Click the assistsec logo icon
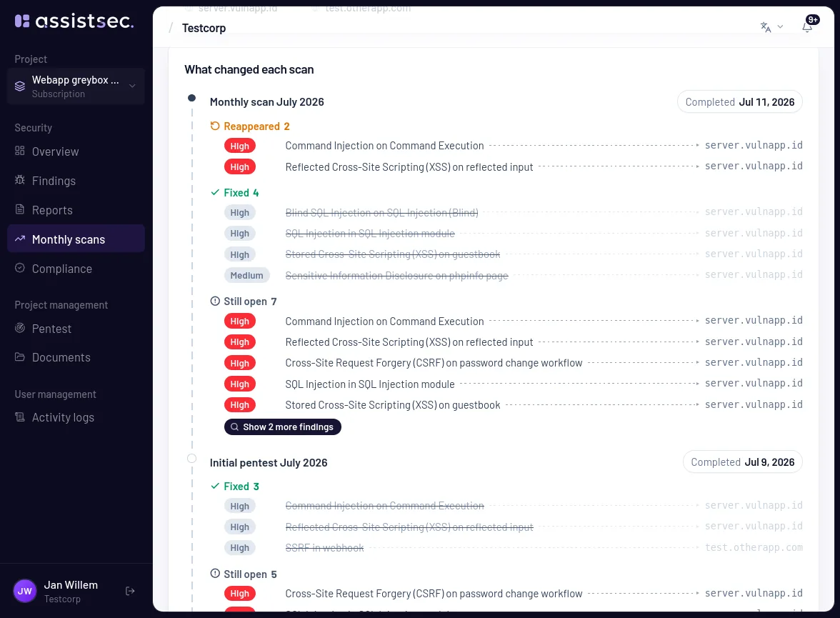This screenshot has height=618, width=840. (x=22, y=21)
